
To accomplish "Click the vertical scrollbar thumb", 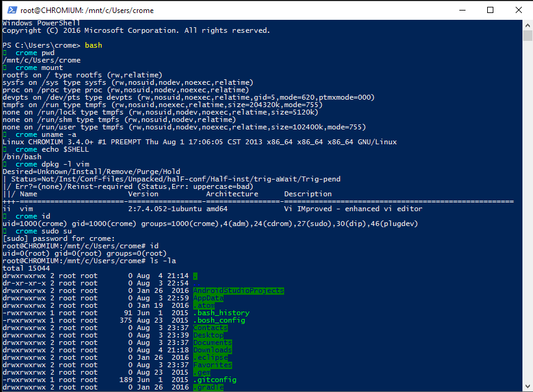I will coord(527,36).
